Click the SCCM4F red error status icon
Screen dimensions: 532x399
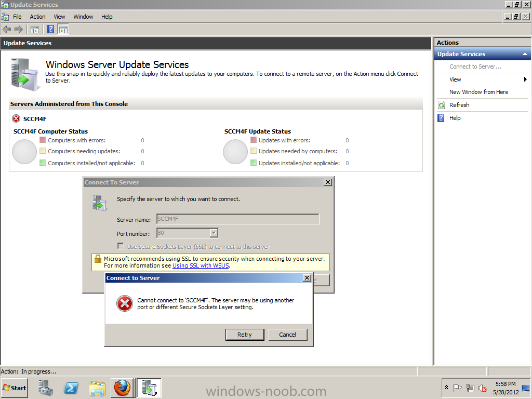click(x=16, y=118)
